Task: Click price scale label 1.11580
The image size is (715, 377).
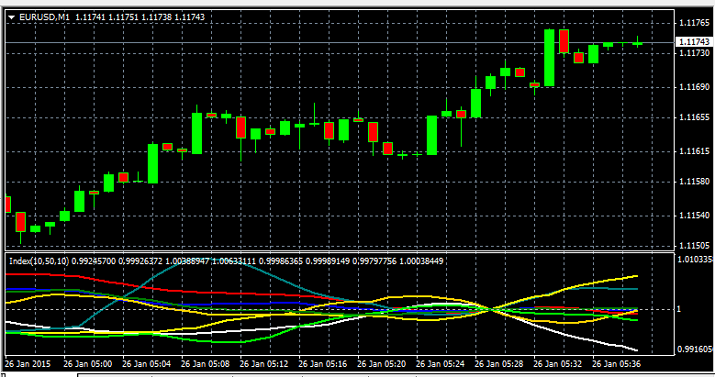Action: 694,181
